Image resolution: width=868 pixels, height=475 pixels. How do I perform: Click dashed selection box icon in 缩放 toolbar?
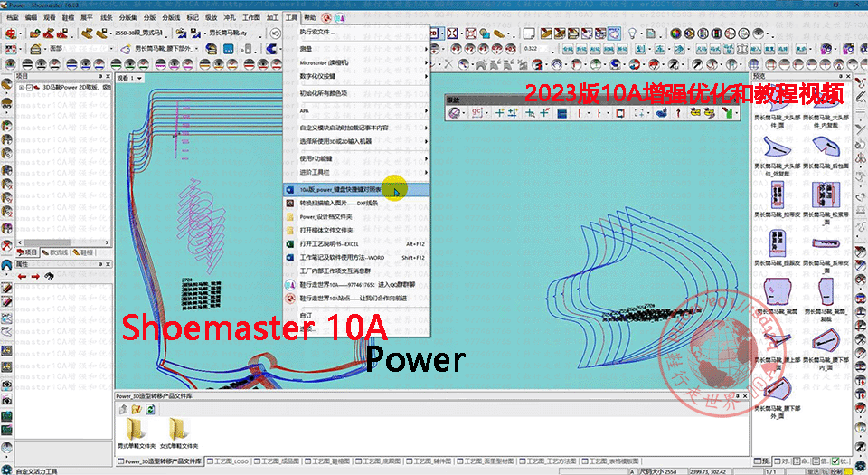coord(640,113)
